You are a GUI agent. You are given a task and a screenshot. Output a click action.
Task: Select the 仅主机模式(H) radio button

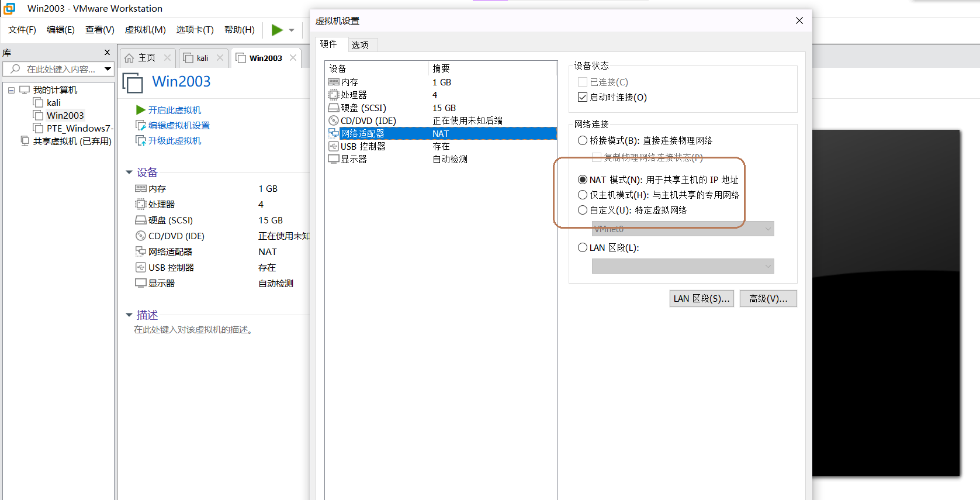583,195
